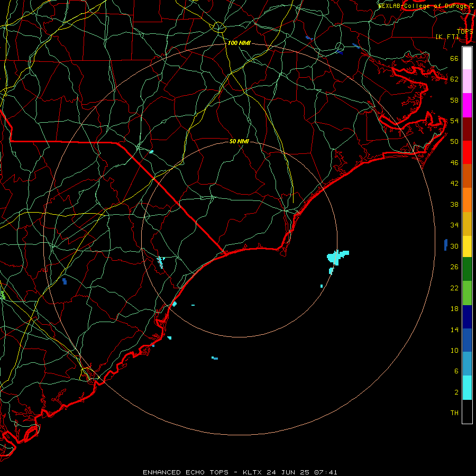Select the dark red (maroon) legend swatch
Image resolution: width=476 pixels, height=476 pixels.
pos(467,129)
